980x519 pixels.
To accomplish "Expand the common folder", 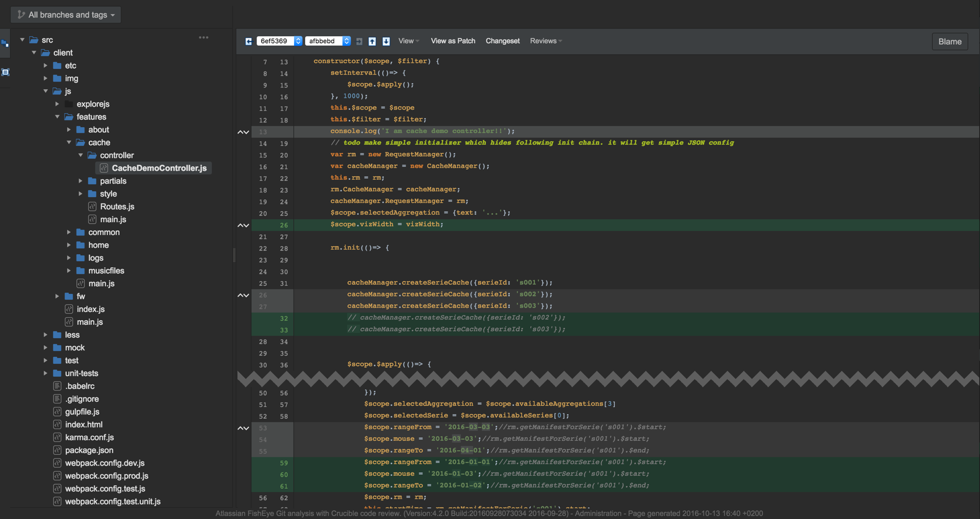I will coord(69,232).
